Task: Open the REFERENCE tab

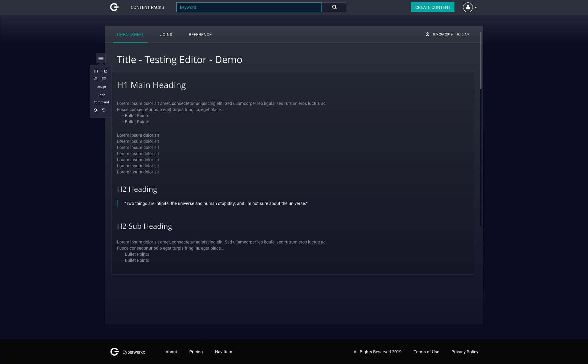Action: (x=200, y=35)
